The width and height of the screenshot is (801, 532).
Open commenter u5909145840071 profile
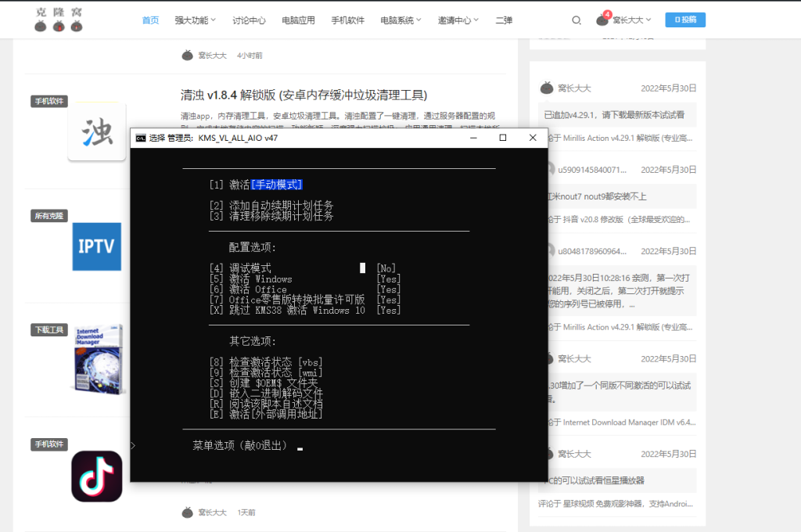coord(592,170)
